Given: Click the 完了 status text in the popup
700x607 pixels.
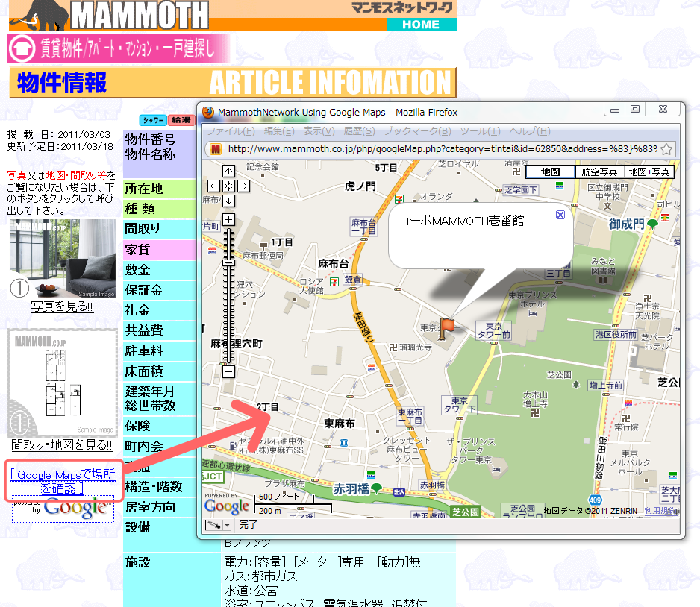Looking at the screenshot, I should (249, 525).
